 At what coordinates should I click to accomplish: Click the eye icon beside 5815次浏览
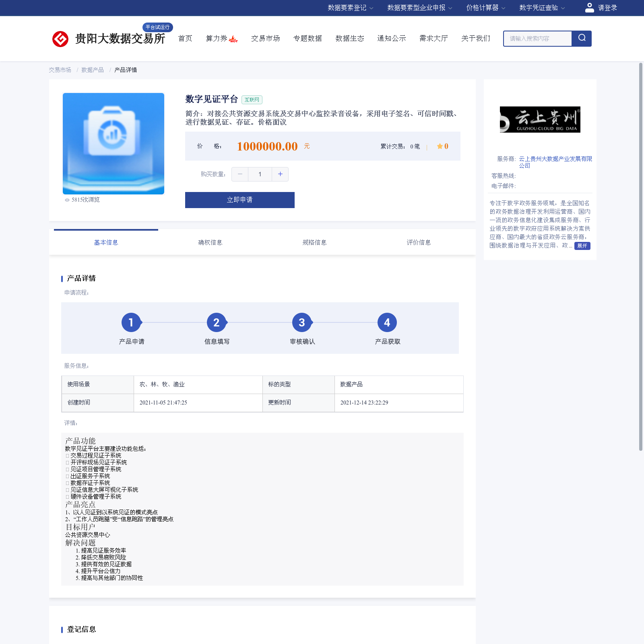point(67,200)
